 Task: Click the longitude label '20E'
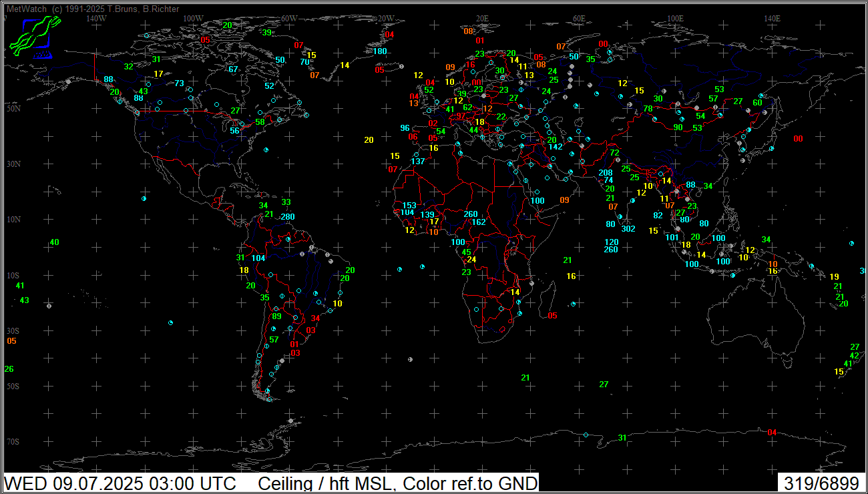click(x=482, y=18)
